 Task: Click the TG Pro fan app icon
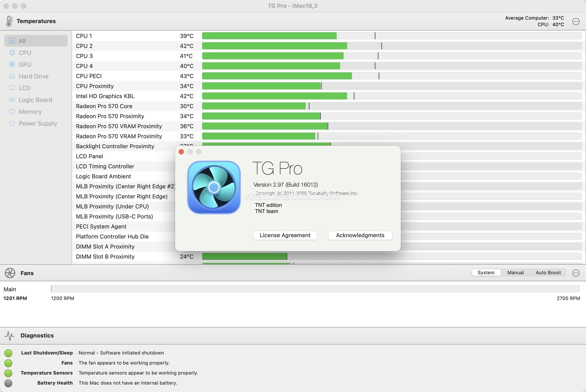[214, 187]
